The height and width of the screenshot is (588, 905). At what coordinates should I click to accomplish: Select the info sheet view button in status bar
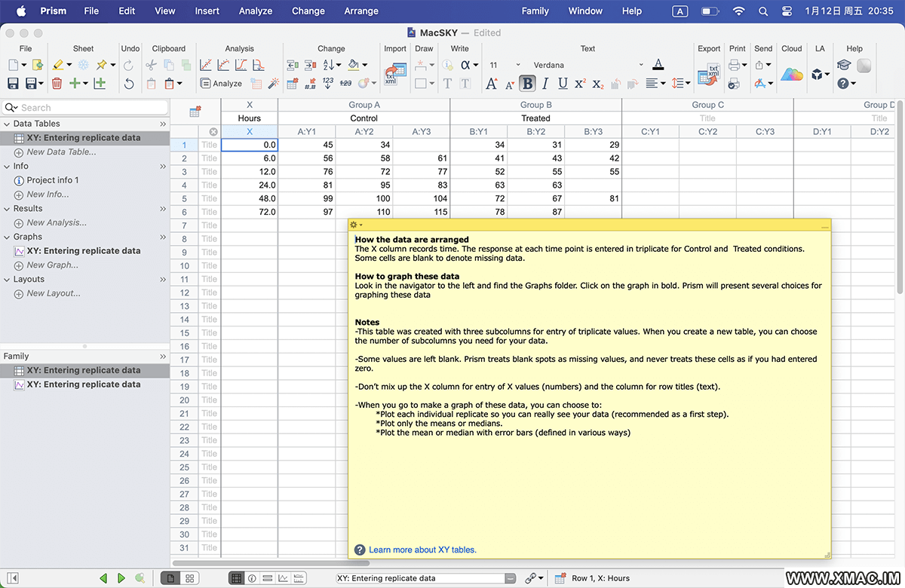pyautogui.click(x=252, y=578)
